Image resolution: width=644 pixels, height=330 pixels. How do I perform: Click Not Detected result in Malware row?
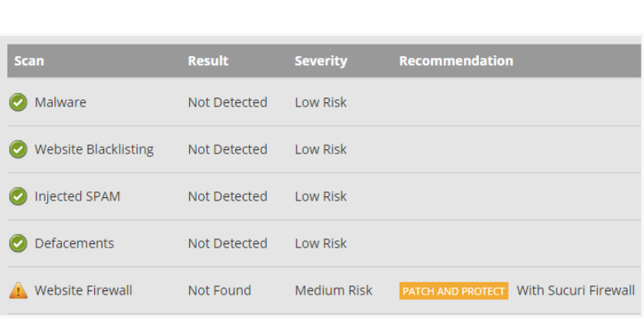(x=228, y=102)
